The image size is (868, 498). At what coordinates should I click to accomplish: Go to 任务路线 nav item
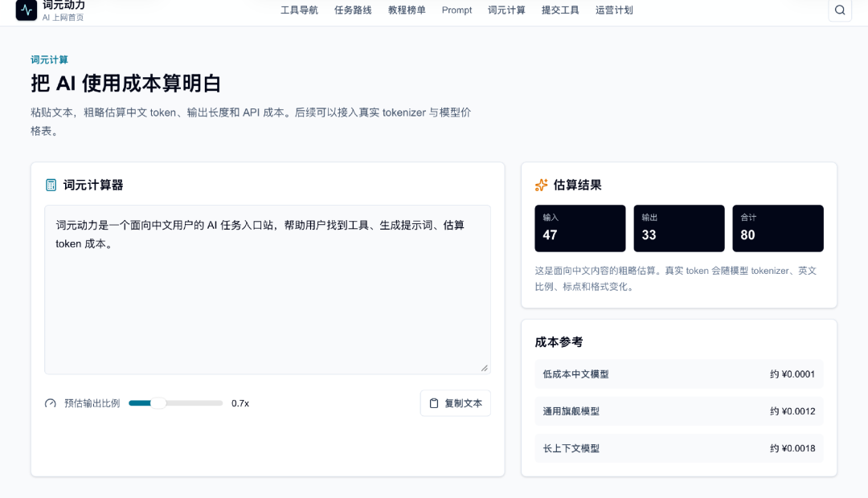(x=353, y=10)
